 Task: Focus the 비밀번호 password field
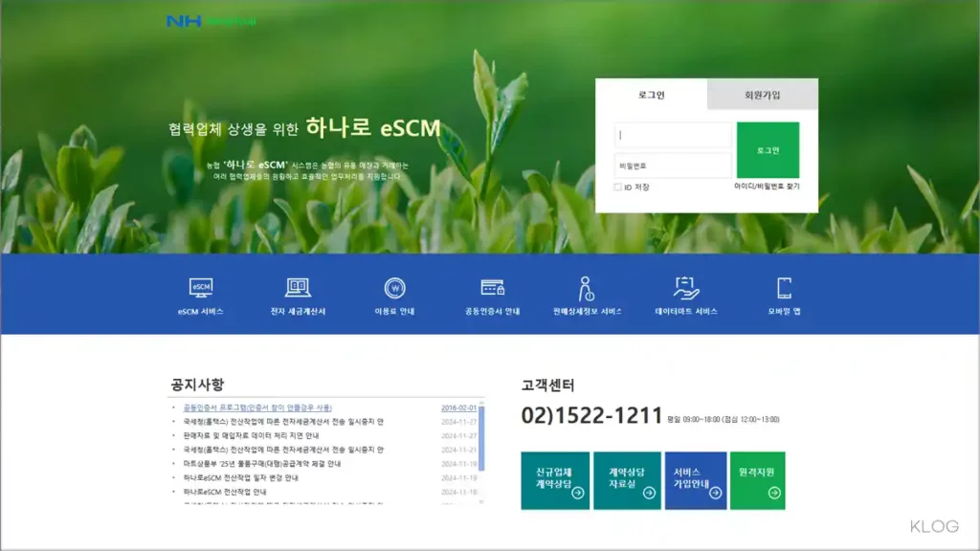[673, 165]
